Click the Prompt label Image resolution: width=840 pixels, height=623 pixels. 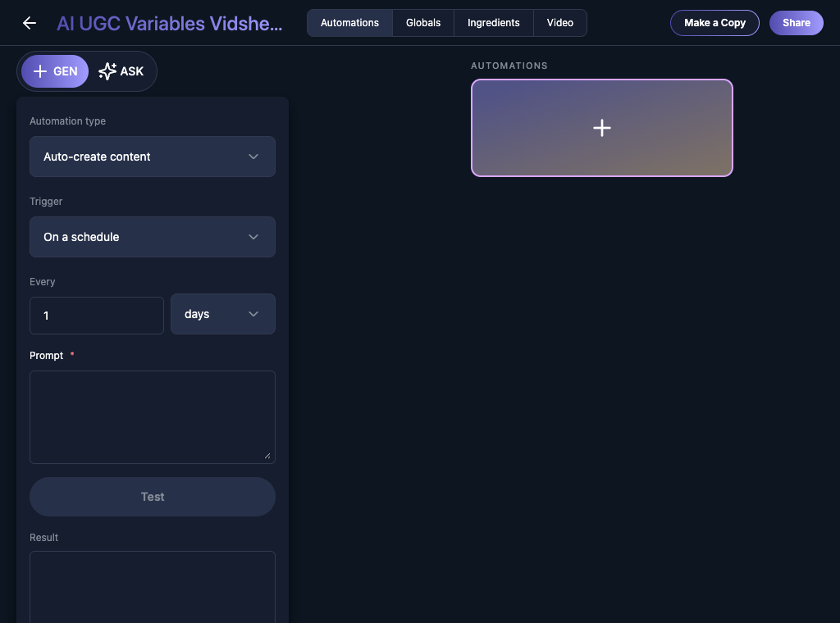47,356
